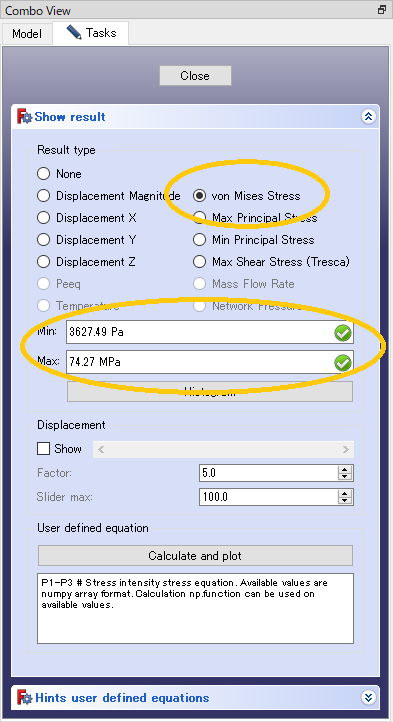Click the pencil icon on Tasks tab

point(74,33)
